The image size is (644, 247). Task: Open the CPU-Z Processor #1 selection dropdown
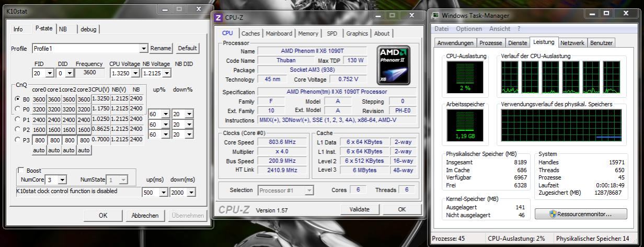285,190
